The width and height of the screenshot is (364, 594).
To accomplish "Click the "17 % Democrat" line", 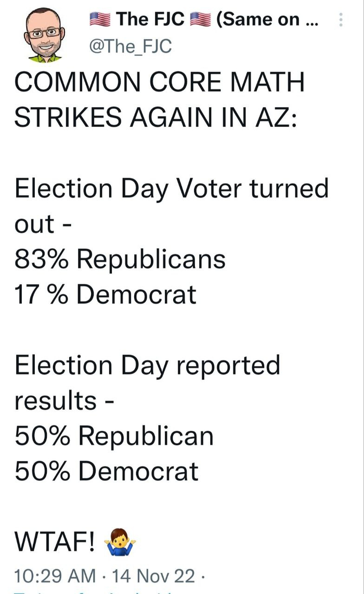I will click(105, 294).
